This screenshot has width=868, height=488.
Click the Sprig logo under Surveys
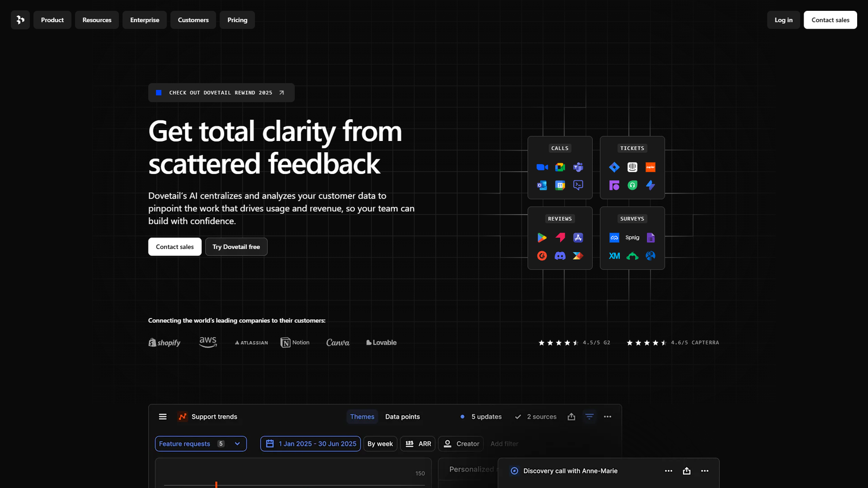[633, 237]
